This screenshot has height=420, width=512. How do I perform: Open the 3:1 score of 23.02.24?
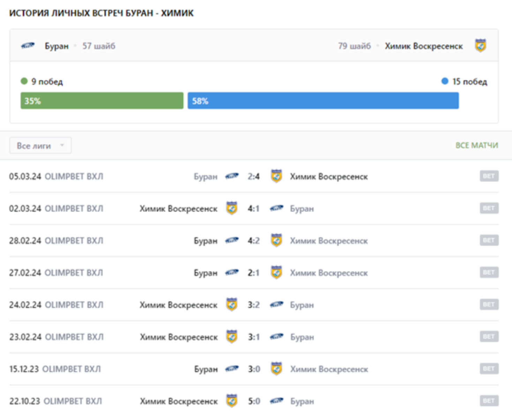[254, 337]
